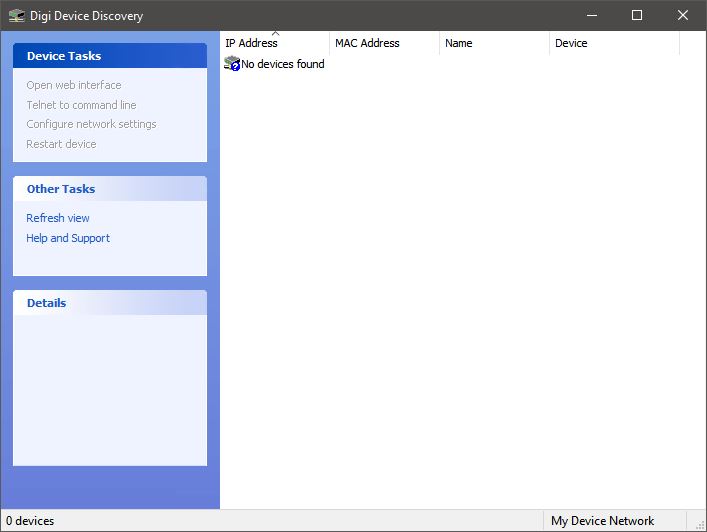Click the device icon beside No devices found
This screenshot has height=532, width=707.
click(232, 64)
